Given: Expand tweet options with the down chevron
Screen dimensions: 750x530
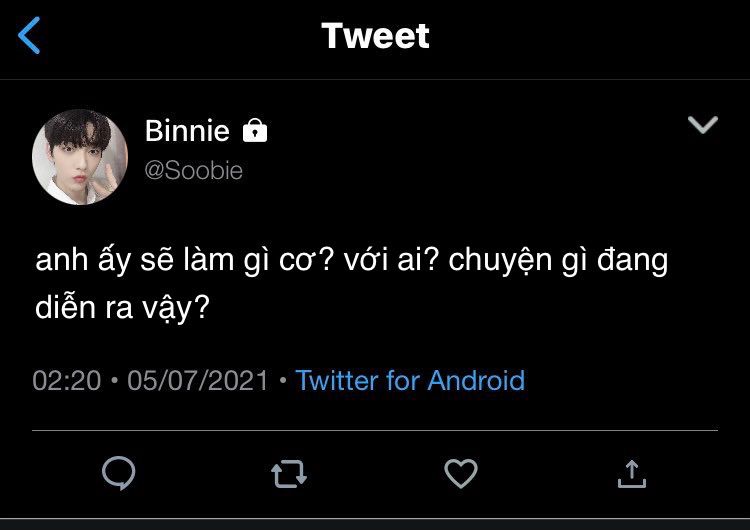Looking at the screenshot, I should [704, 125].
